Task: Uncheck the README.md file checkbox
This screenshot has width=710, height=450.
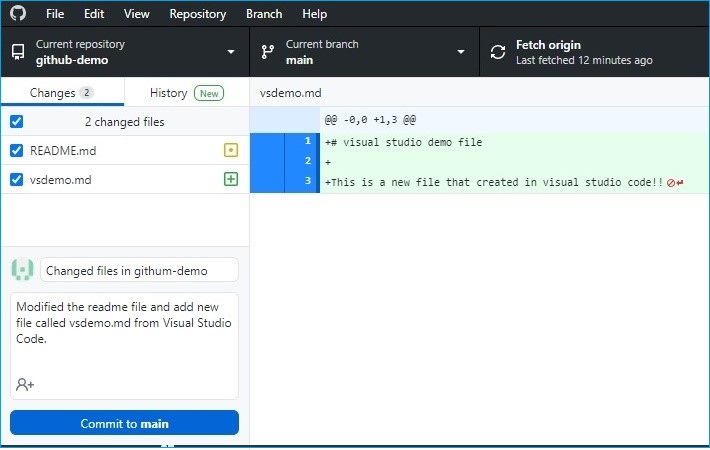Action: [x=16, y=151]
